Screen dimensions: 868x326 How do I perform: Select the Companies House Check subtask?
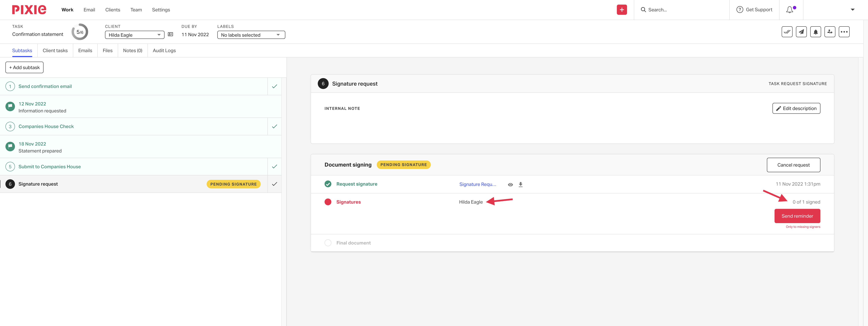[x=134, y=126]
